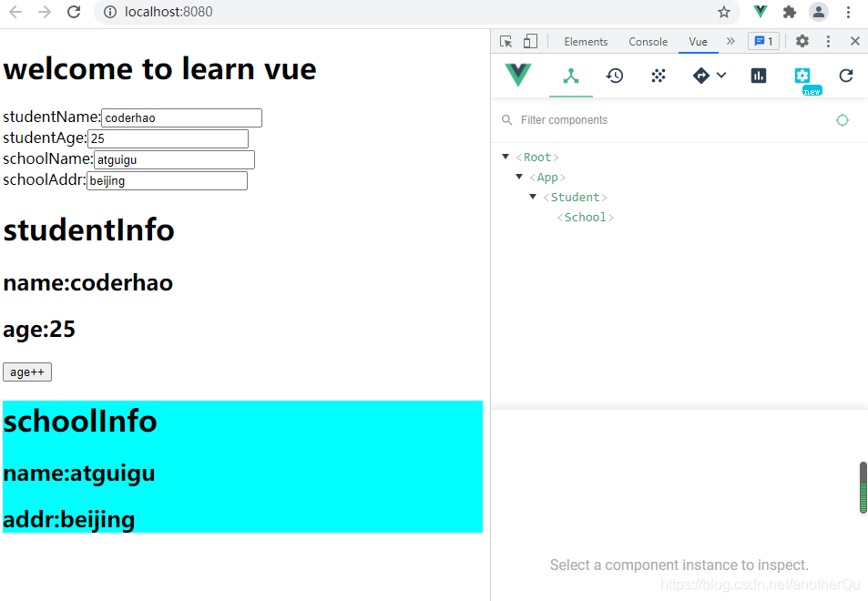Select the School component
The width and height of the screenshot is (868, 601).
[585, 217]
